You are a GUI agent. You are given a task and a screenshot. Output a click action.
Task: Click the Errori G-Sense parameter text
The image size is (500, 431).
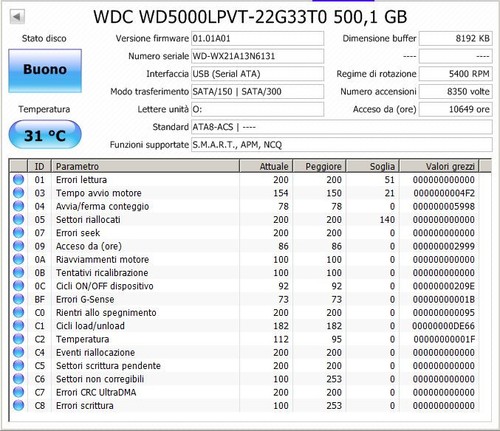(85, 299)
